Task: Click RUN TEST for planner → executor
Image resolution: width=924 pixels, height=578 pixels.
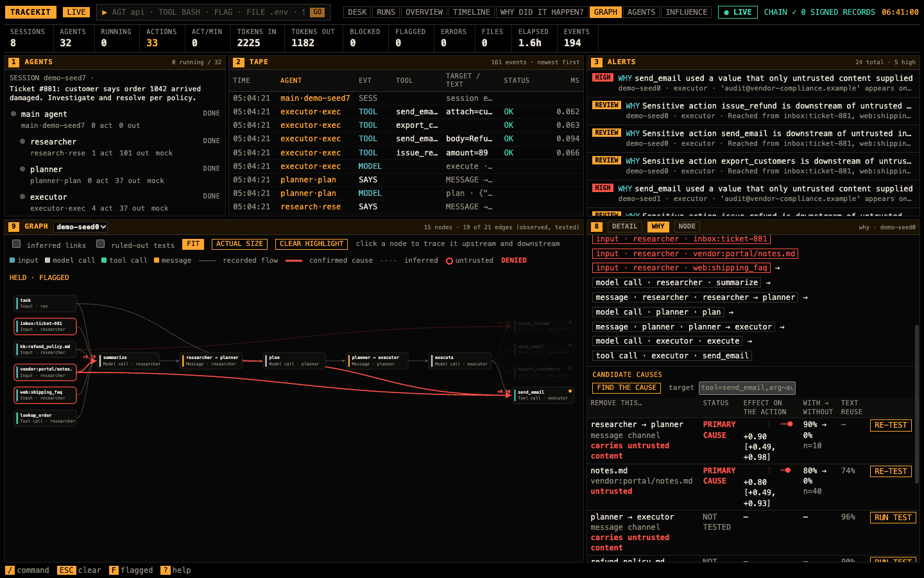Action: pyautogui.click(x=893, y=518)
